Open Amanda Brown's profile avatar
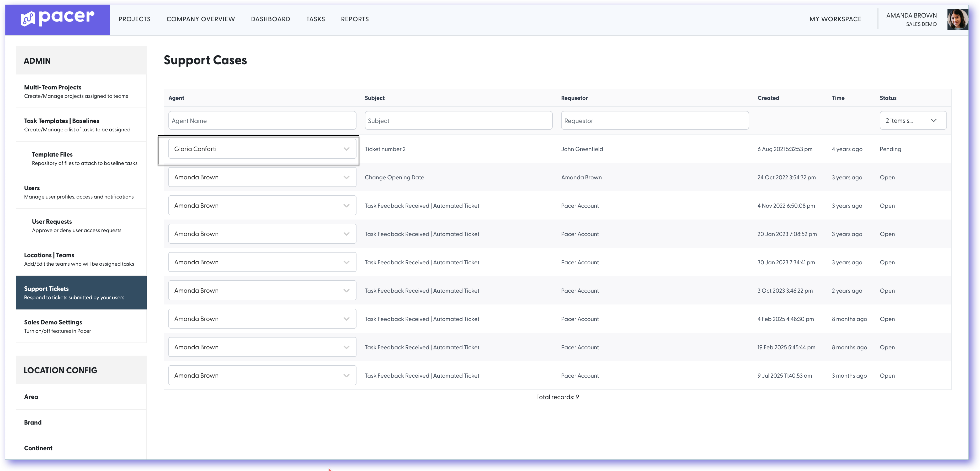 (x=957, y=19)
